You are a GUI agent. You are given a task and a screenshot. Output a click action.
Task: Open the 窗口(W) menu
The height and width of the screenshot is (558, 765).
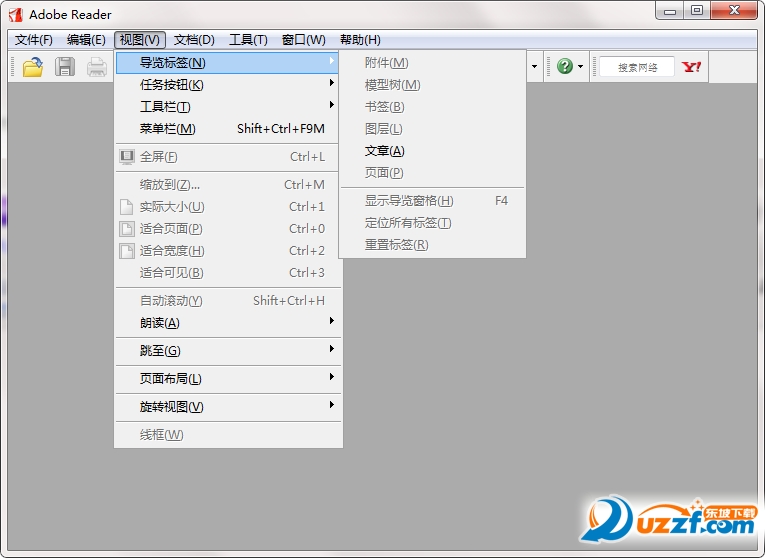tap(303, 40)
